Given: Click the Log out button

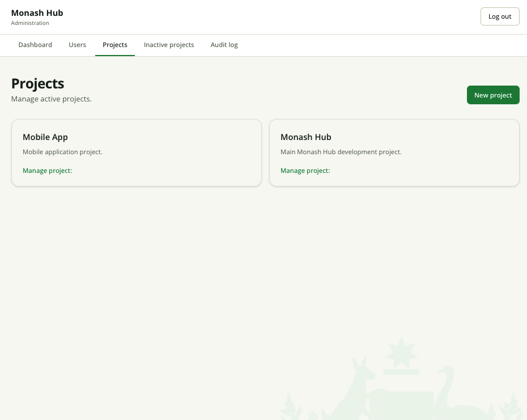Looking at the screenshot, I should tap(500, 16).
